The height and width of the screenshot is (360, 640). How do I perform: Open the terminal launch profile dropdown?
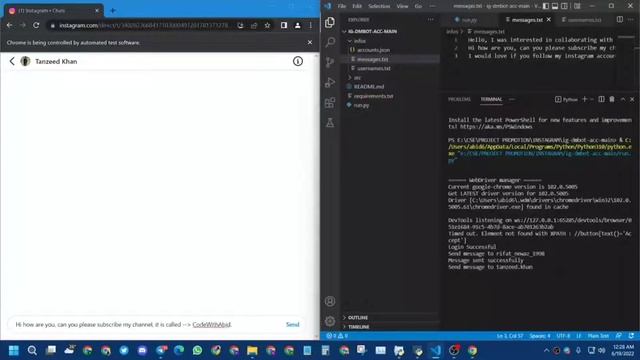(591, 99)
